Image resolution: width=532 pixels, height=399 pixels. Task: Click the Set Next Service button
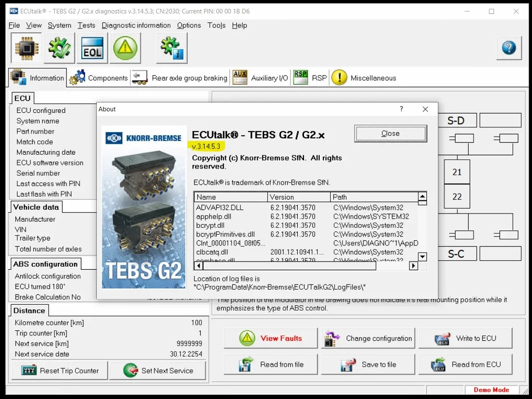point(157,371)
